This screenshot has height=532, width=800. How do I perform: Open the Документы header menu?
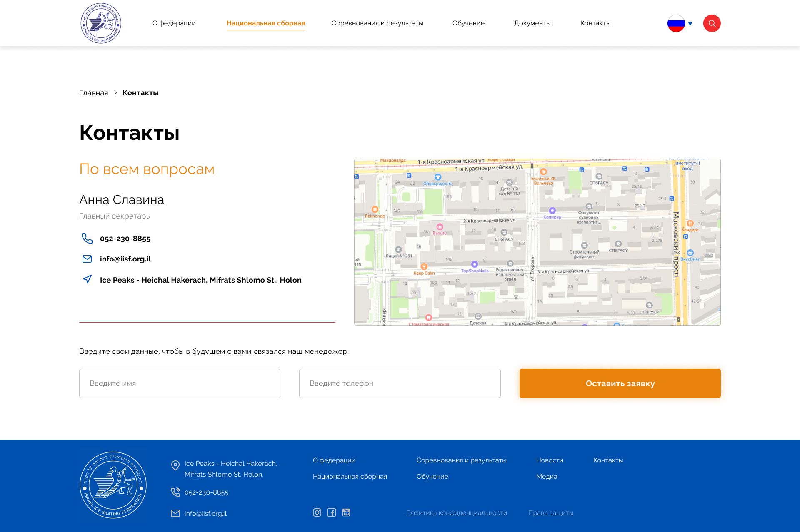point(532,23)
